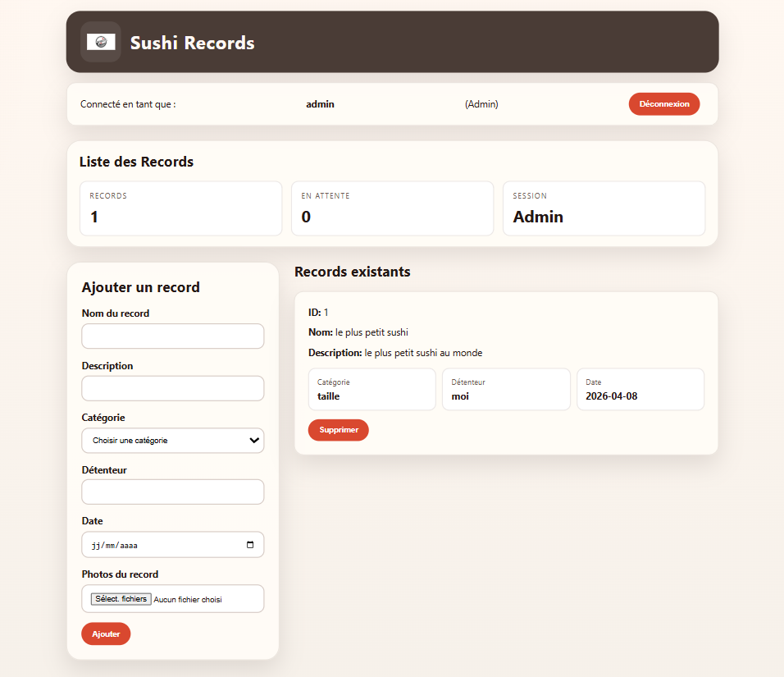784x677 pixels.
Task: Delete the record with Supprimer button
Action: 338,430
